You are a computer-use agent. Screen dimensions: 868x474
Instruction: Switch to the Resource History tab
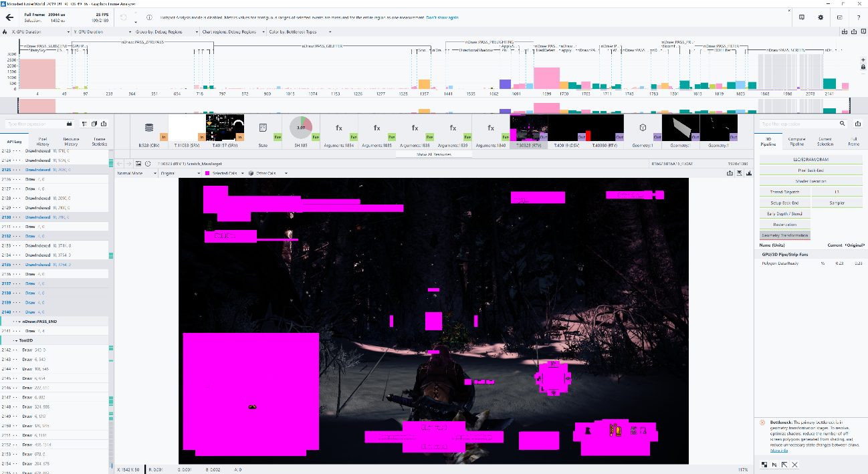[x=71, y=141]
